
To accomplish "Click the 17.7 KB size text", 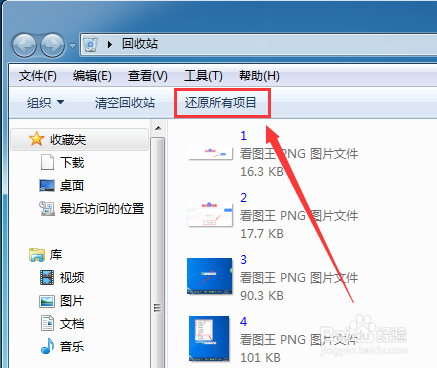I will (x=262, y=234).
